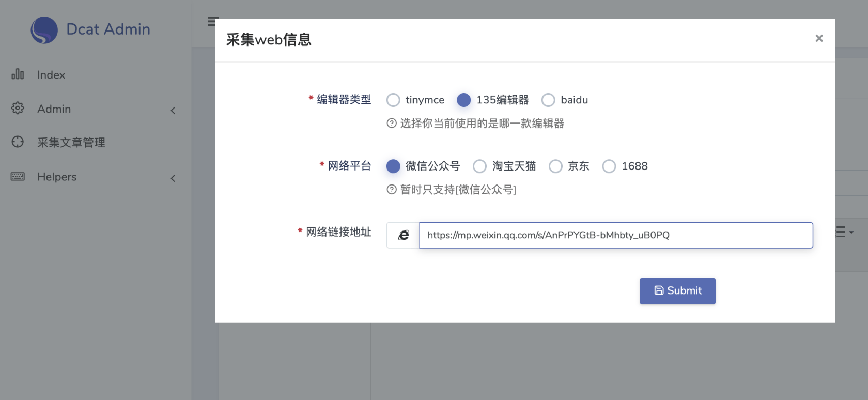Click the help icon next to 选择你当前使用的是哪一款编辑器
The width and height of the screenshot is (868, 400).
[x=392, y=123]
